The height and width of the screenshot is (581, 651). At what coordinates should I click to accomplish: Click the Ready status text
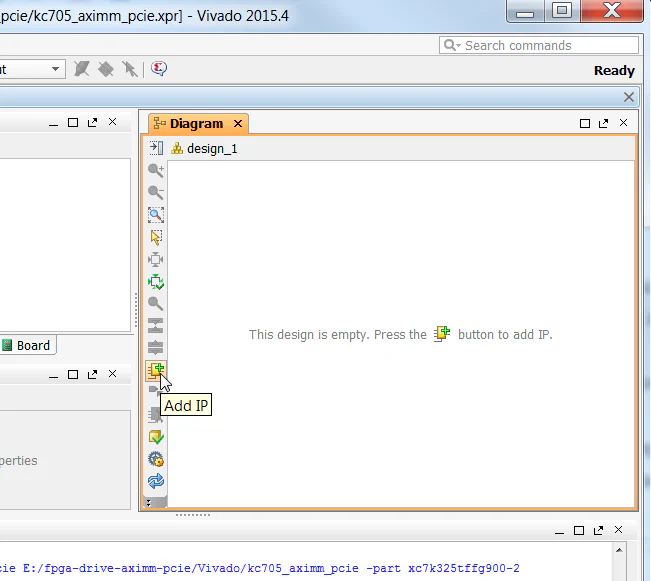[x=614, y=71]
